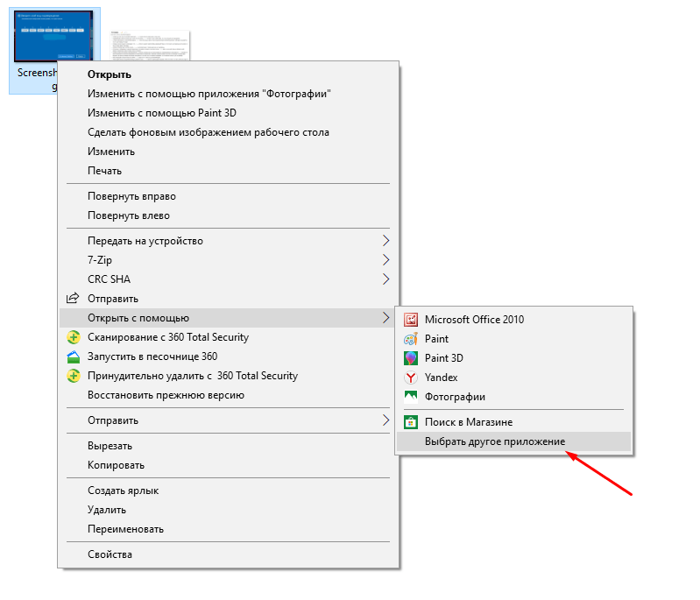Choose Печать from the menu
The width and height of the screenshot is (700, 600).
click(x=228, y=171)
